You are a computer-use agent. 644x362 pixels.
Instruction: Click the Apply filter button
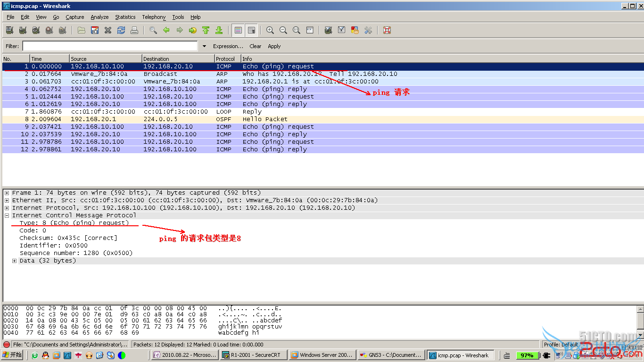(274, 46)
